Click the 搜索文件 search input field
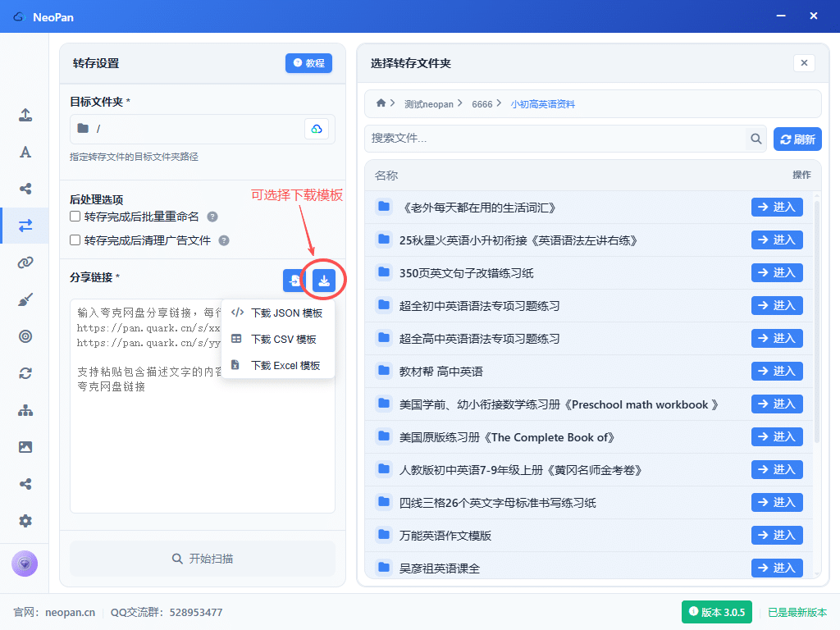 point(556,139)
